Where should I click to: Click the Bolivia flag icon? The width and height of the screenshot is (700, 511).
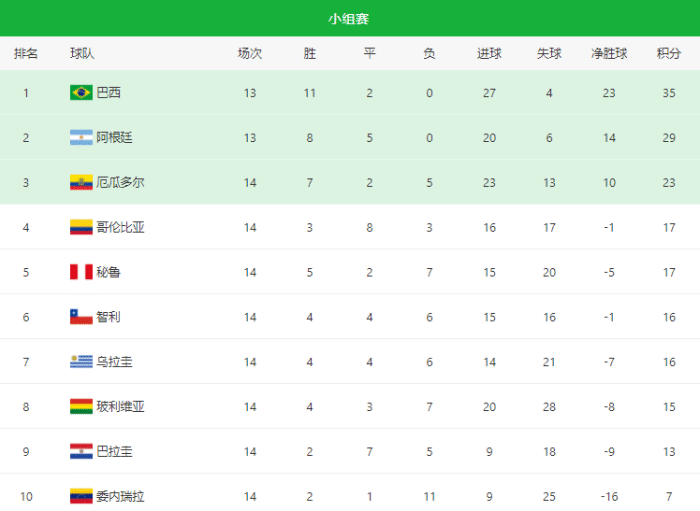click(81, 407)
